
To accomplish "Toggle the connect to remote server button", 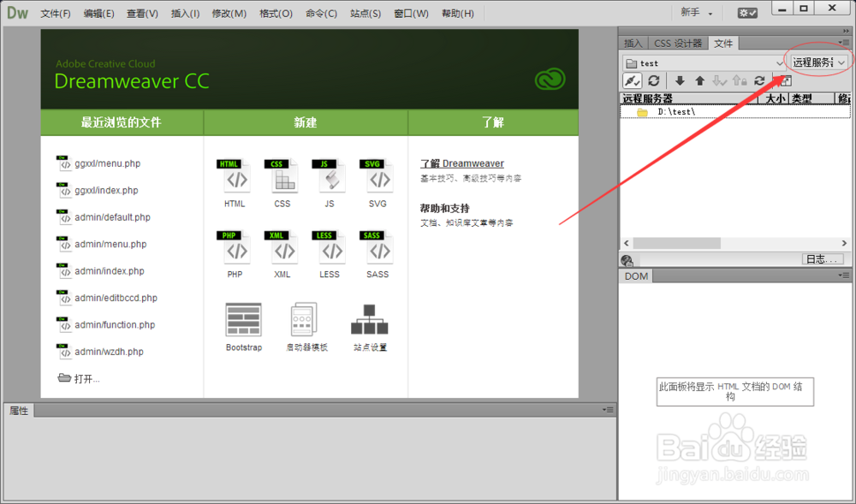I will point(633,80).
